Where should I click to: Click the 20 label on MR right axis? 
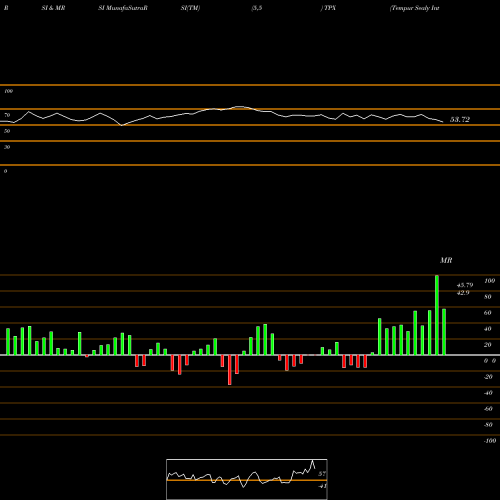(488, 345)
